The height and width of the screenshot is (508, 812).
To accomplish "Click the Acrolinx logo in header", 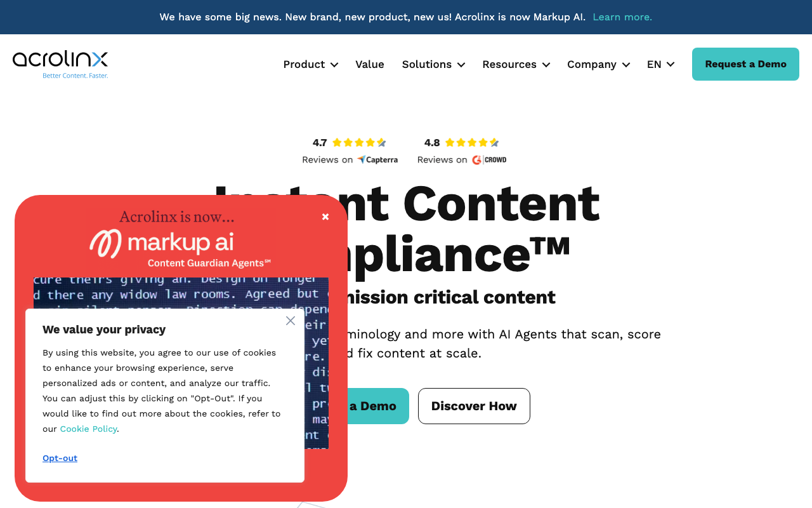I will [x=60, y=65].
